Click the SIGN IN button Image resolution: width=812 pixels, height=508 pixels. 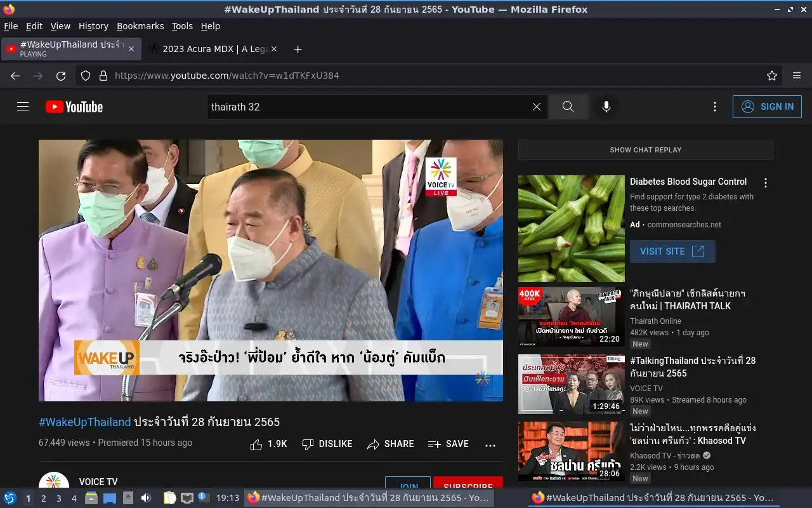pyautogui.click(x=767, y=107)
